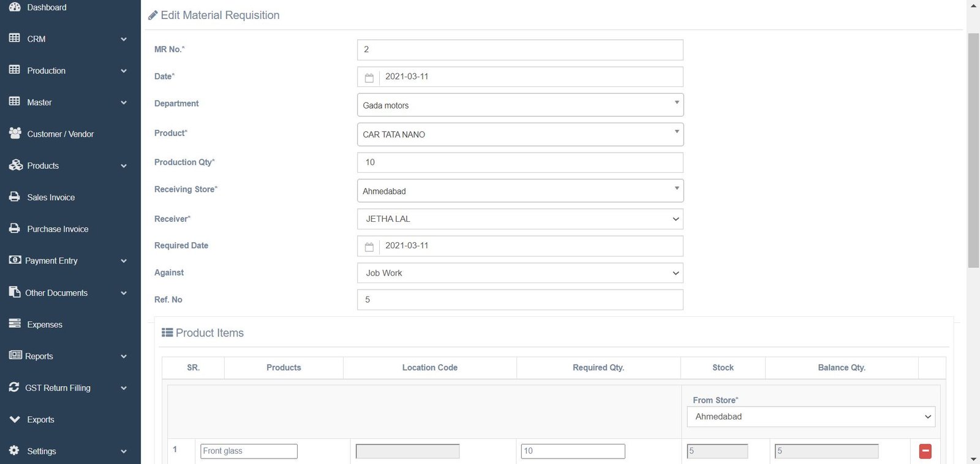The height and width of the screenshot is (464, 980).
Task: Click the Stock column header
Action: 723,368
